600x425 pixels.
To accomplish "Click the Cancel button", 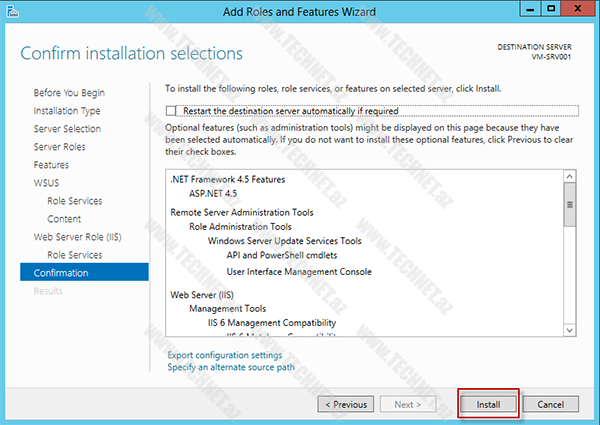I will click(x=550, y=404).
